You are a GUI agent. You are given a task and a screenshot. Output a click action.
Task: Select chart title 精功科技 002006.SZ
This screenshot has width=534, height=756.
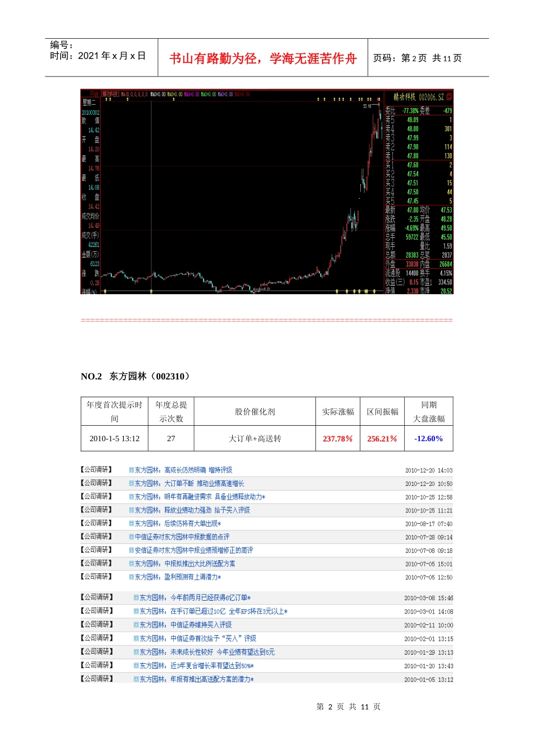click(x=418, y=97)
